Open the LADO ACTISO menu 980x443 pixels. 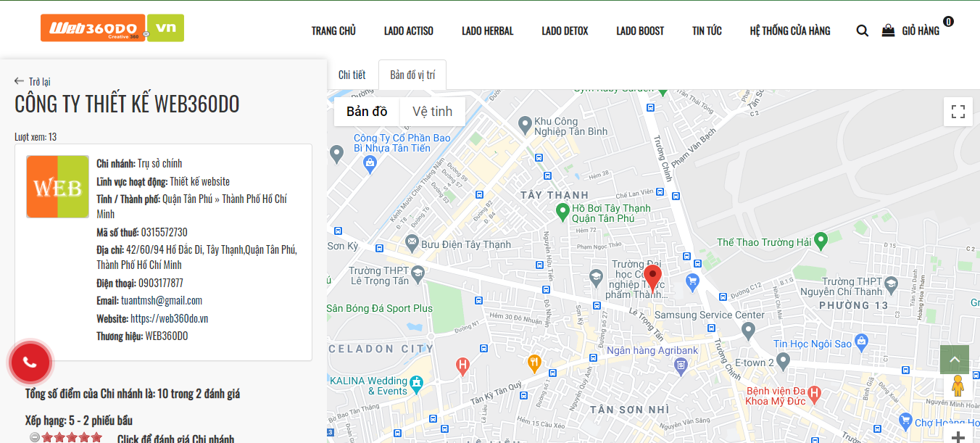click(x=409, y=30)
